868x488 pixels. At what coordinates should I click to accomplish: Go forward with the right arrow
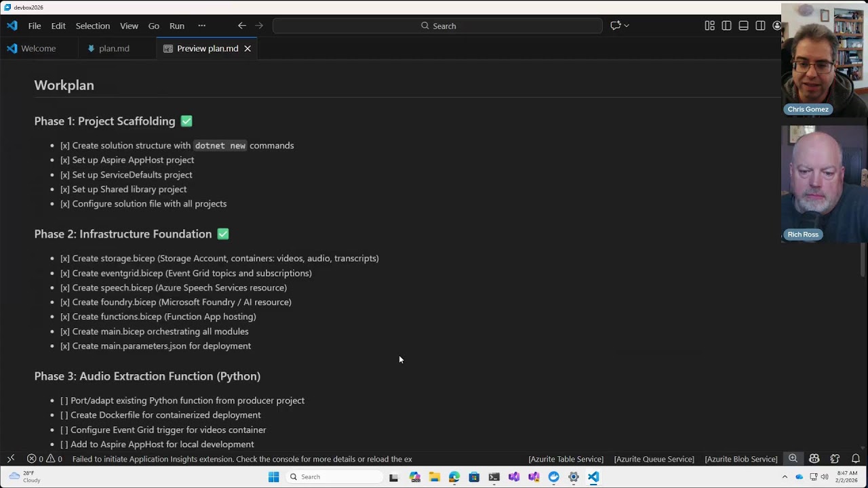coord(258,26)
